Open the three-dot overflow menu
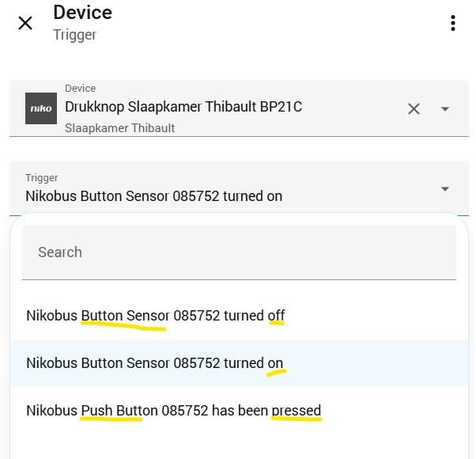Viewport: 476px width, 459px height. (x=452, y=23)
